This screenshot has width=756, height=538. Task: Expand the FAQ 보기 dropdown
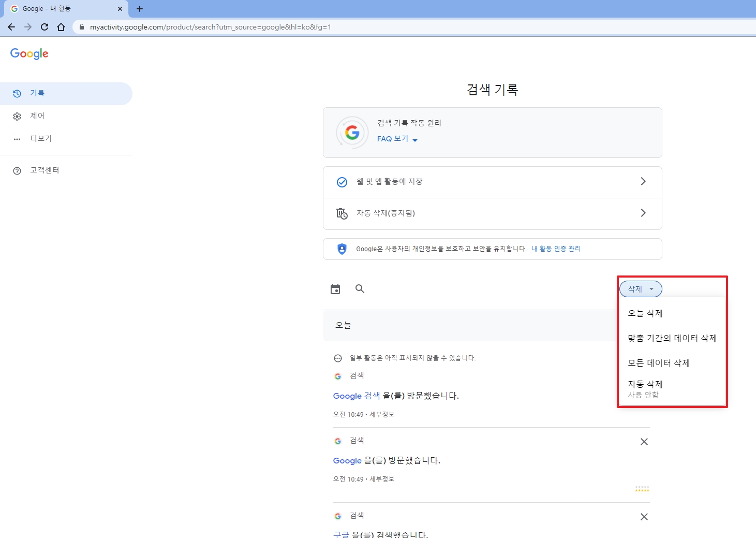(397, 139)
